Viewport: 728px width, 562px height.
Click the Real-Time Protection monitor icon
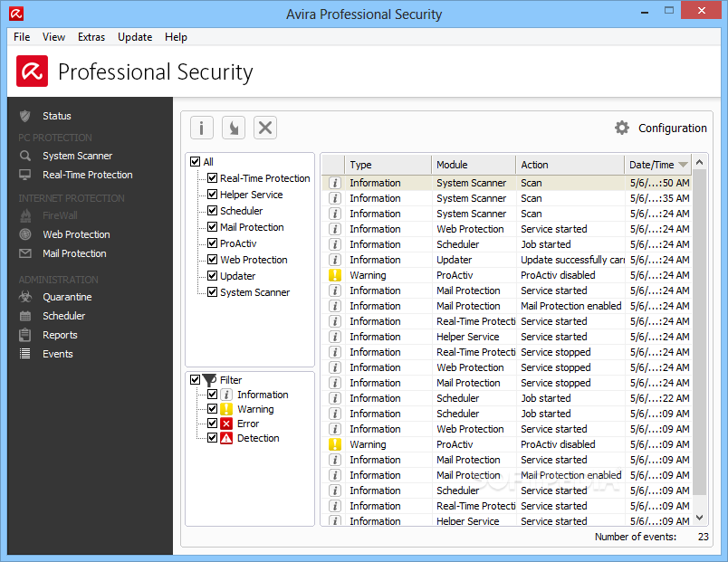coord(25,175)
